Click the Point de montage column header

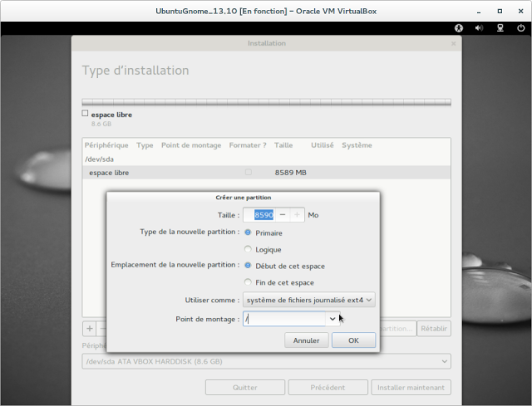pos(191,145)
